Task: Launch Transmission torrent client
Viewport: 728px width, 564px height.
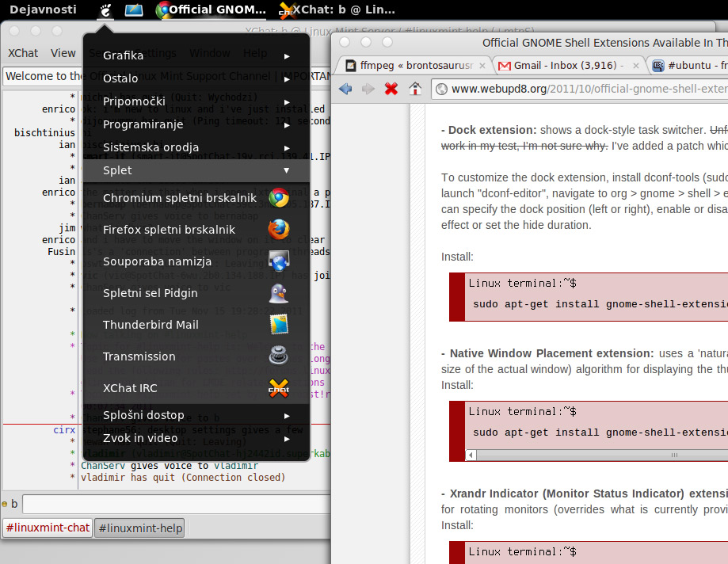Action: 196,356
